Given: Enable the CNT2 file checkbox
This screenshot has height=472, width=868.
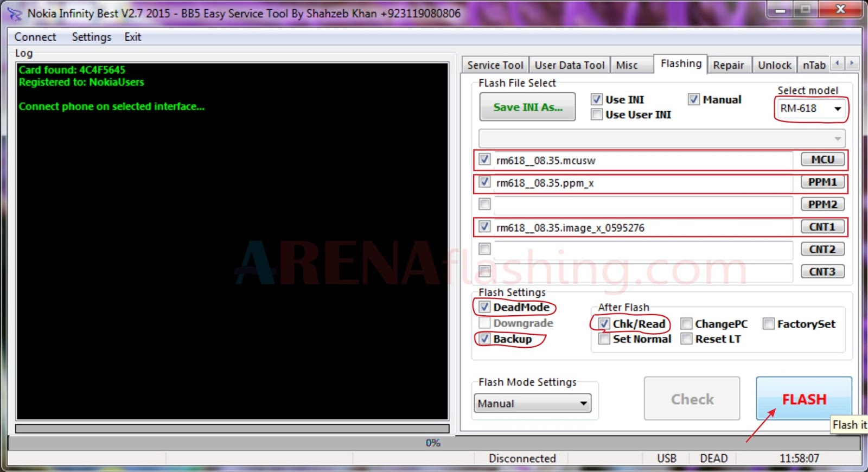Looking at the screenshot, I should pos(484,248).
